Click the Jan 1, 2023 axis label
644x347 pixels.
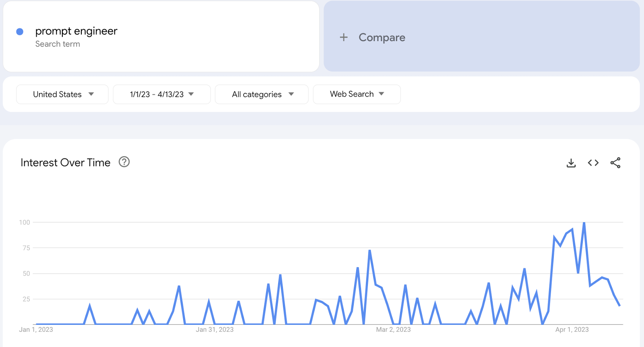(x=36, y=330)
